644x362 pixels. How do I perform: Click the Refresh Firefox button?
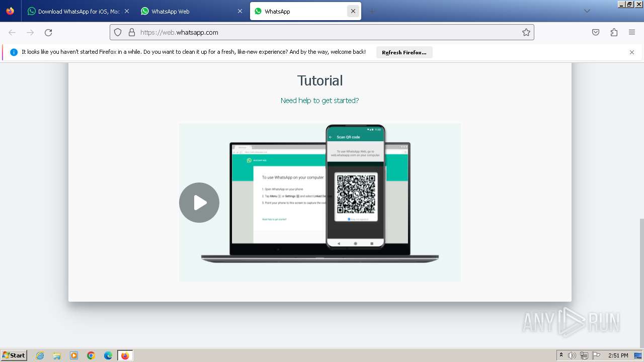404,52
